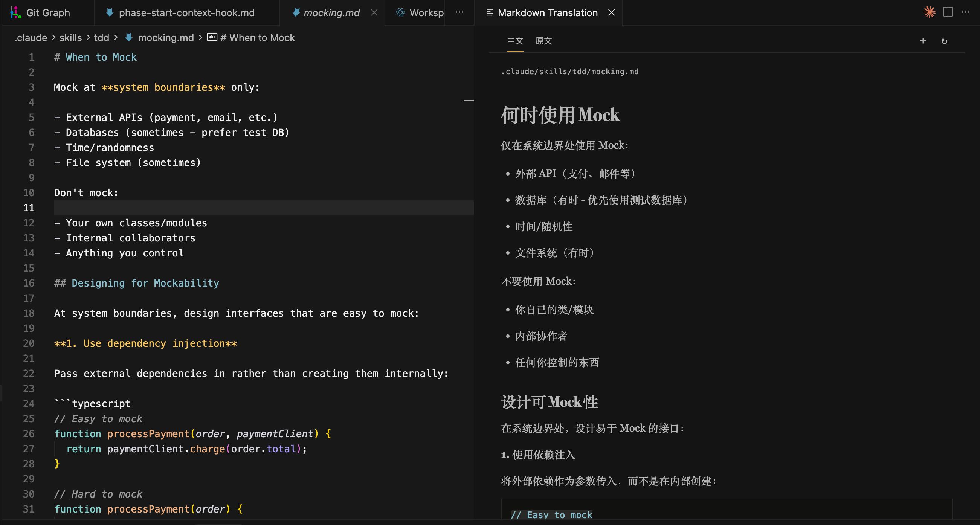Screen dimensions: 980x525
Task: Click 'Mock at **system boundaries** only:' on line 3
Action: 157,87
